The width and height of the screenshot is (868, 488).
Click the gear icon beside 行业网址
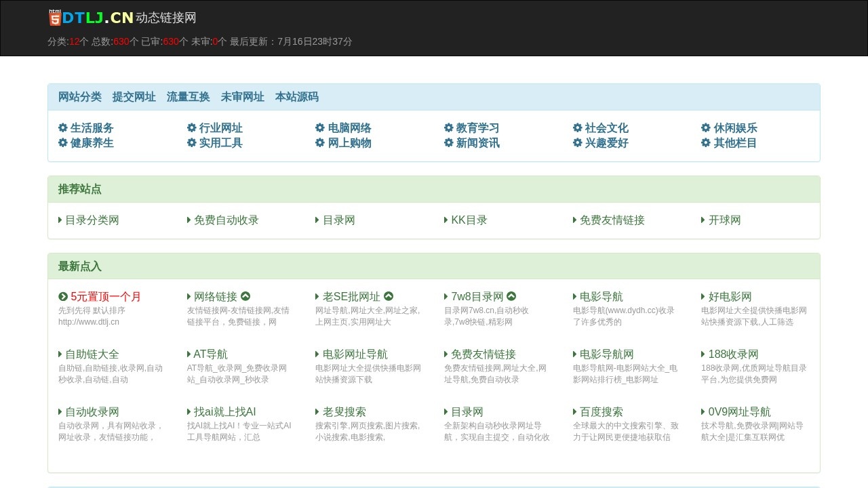click(x=192, y=127)
